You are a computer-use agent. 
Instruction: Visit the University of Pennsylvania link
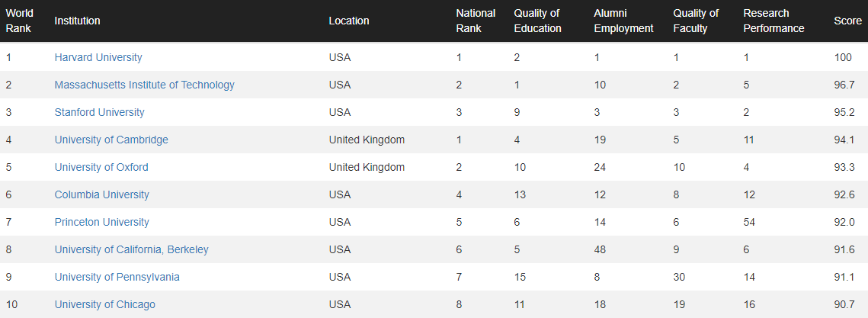coord(117,277)
